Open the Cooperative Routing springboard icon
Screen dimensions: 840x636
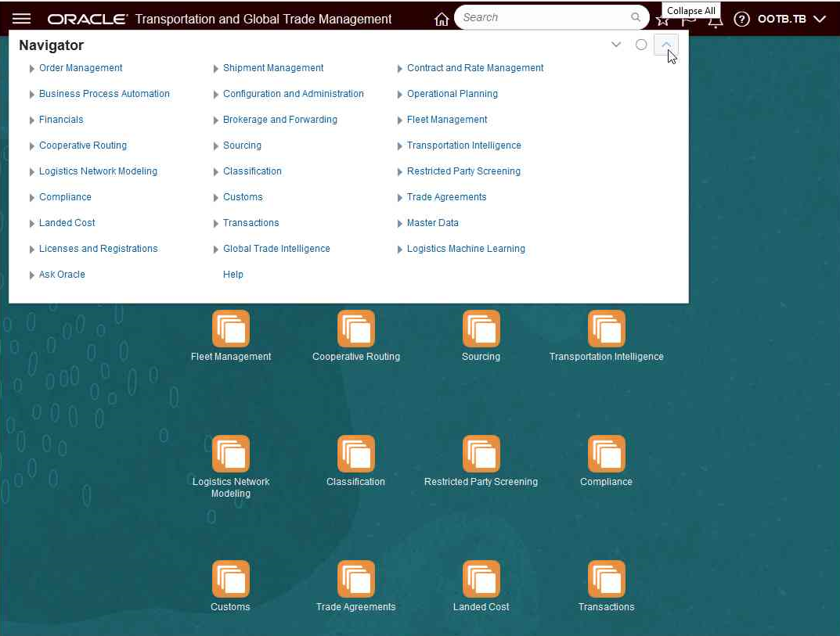[x=356, y=329]
